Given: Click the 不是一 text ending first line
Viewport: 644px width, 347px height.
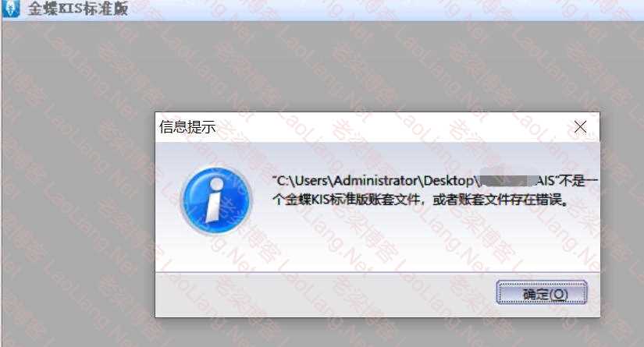Looking at the screenshot, I should pos(578,181).
